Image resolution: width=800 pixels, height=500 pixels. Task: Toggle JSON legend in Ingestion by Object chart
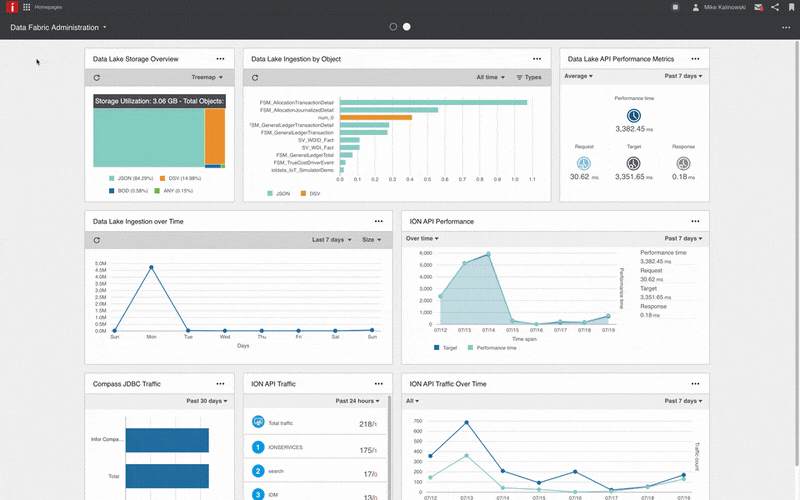280,193
